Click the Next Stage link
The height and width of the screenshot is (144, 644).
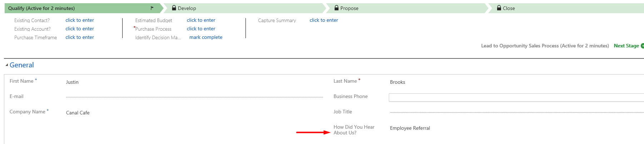[626, 46]
